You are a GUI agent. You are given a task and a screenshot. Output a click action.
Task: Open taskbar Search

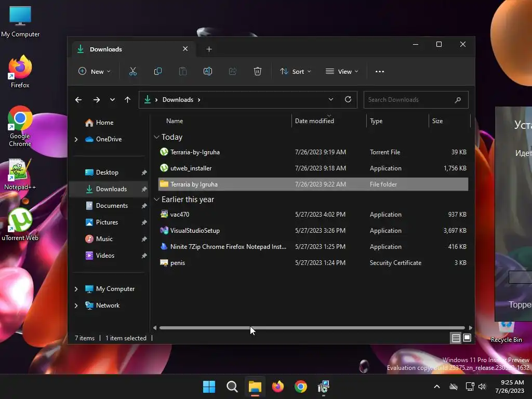point(232,387)
